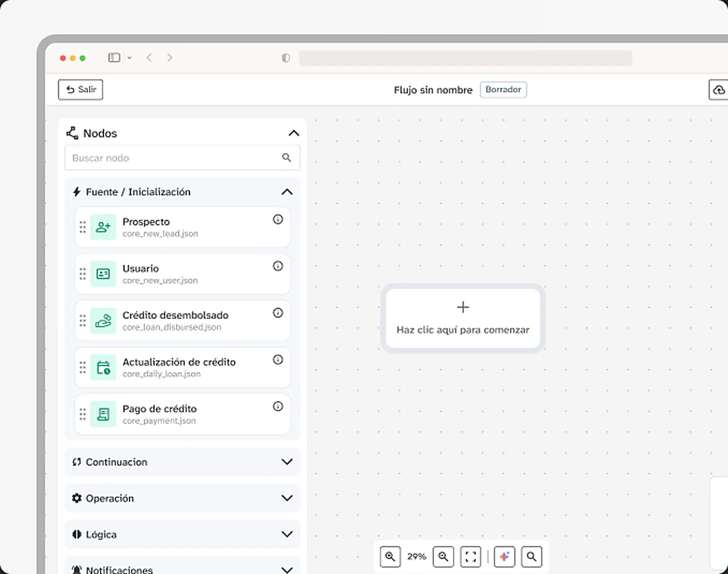Go forward with the browser arrow

point(170,57)
